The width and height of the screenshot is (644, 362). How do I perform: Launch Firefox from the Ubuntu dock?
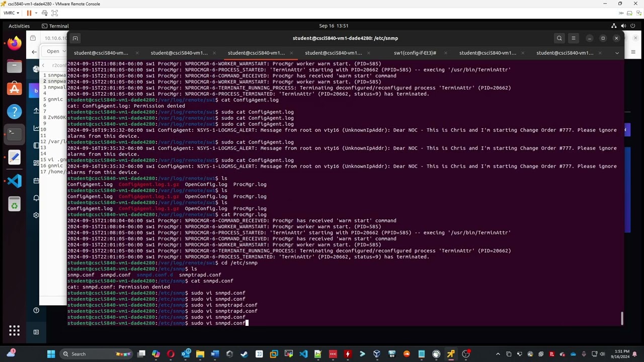pos(14,43)
